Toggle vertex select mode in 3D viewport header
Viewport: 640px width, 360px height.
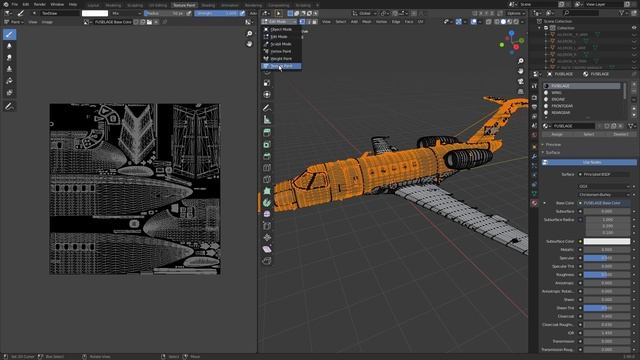click(302, 22)
